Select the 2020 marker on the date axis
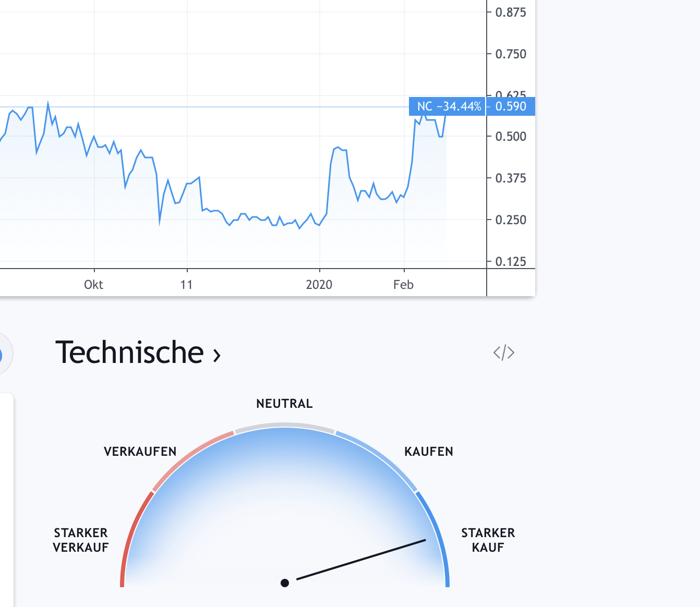This screenshot has height=607, width=700. [x=320, y=285]
